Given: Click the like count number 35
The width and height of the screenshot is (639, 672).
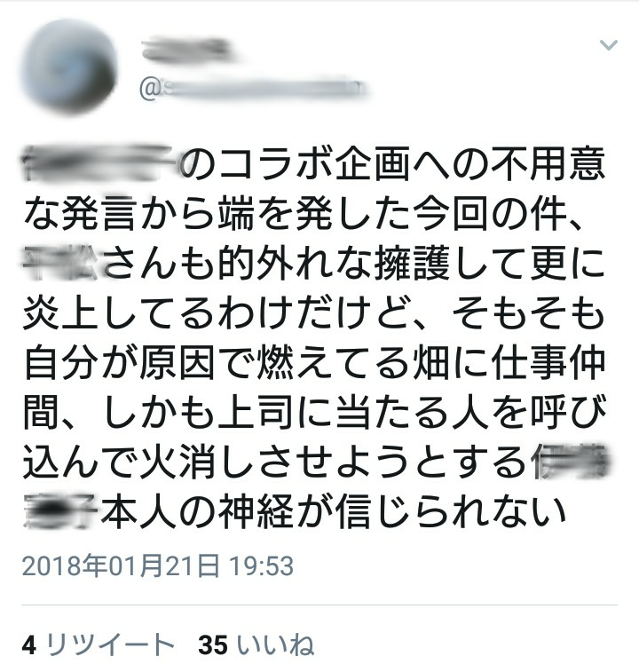Looking at the screenshot, I should (x=213, y=644).
